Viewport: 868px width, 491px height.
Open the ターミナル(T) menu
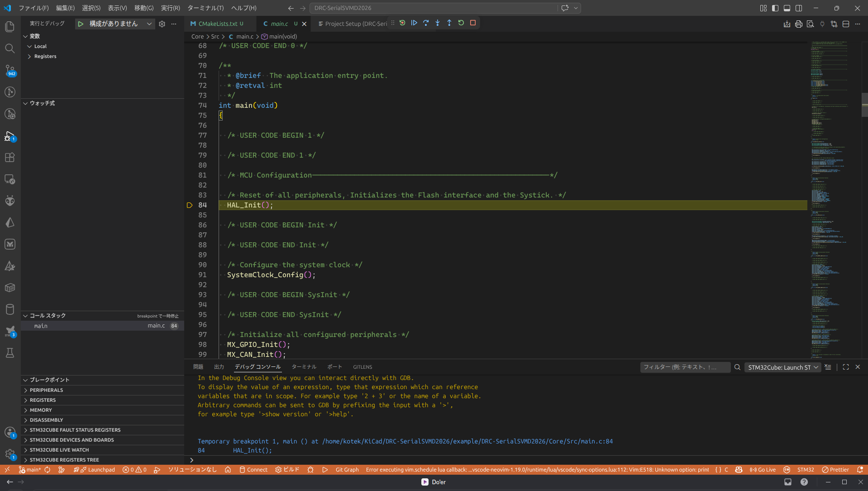(x=205, y=8)
